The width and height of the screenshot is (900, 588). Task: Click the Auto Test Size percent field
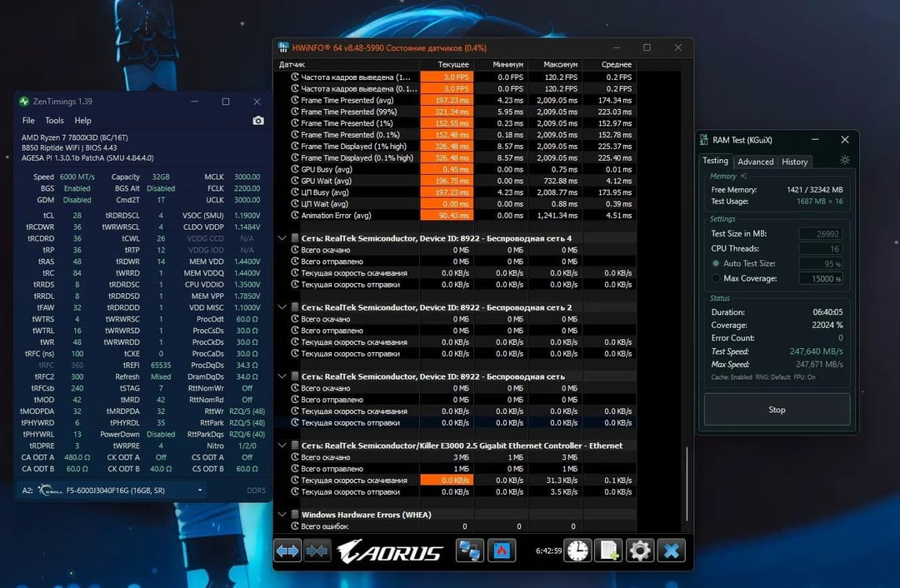click(821, 263)
